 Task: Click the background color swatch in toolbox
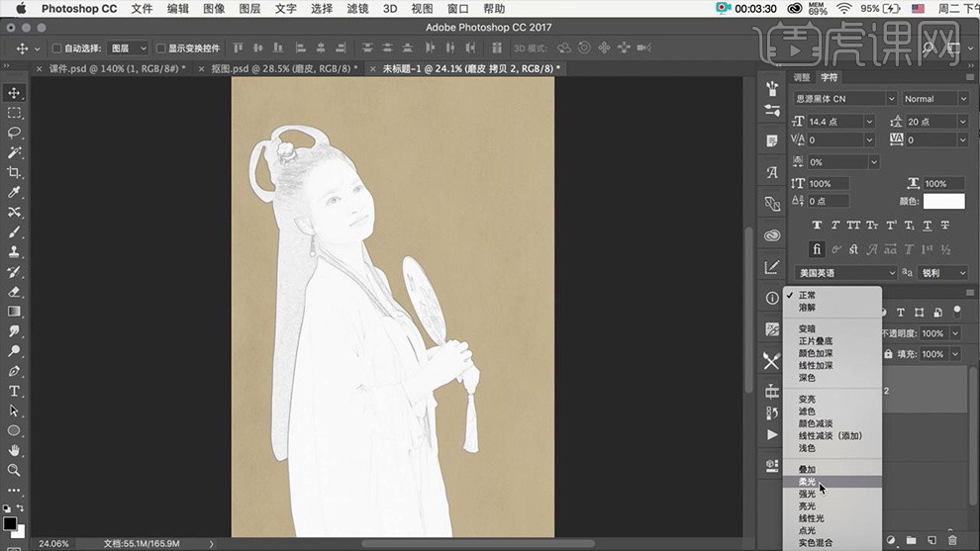pyautogui.click(x=21, y=533)
